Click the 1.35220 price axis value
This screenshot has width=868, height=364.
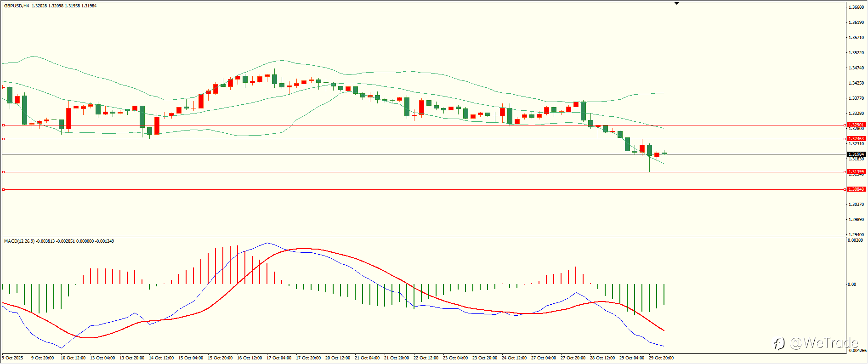856,53
